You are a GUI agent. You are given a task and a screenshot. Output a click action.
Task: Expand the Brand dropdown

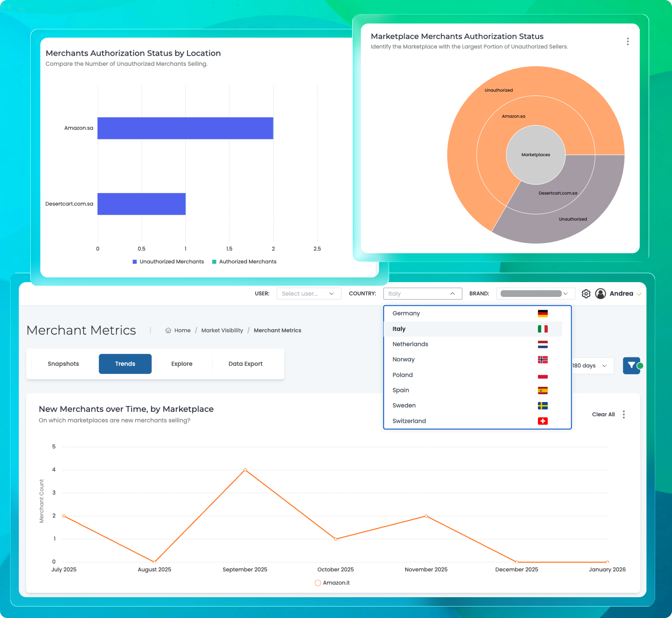point(535,294)
